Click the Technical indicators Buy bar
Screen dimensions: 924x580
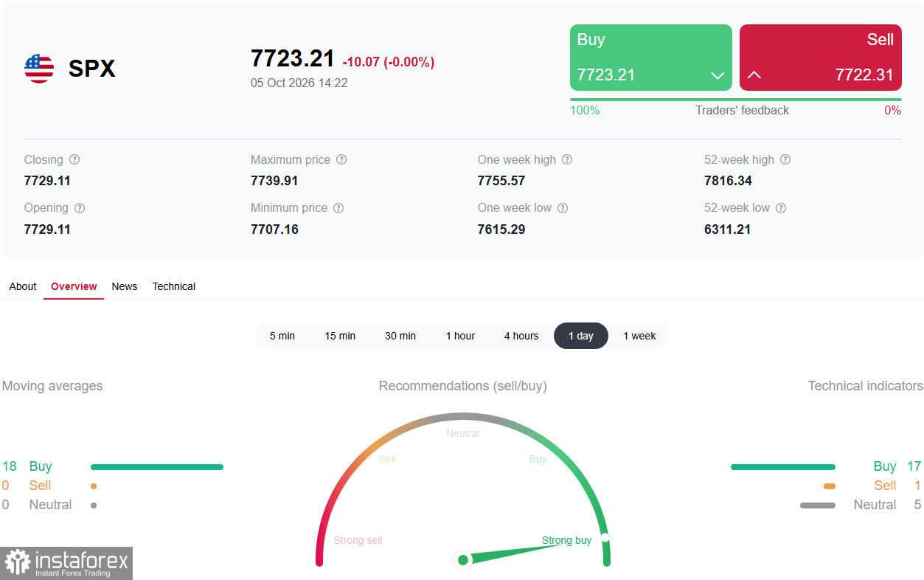coord(783,467)
